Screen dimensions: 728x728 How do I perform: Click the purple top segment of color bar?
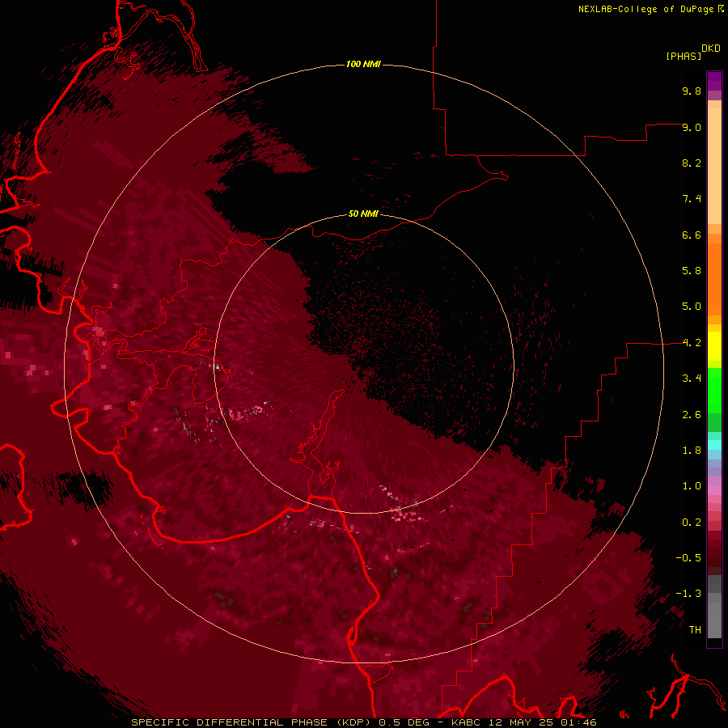(x=714, y=81)
